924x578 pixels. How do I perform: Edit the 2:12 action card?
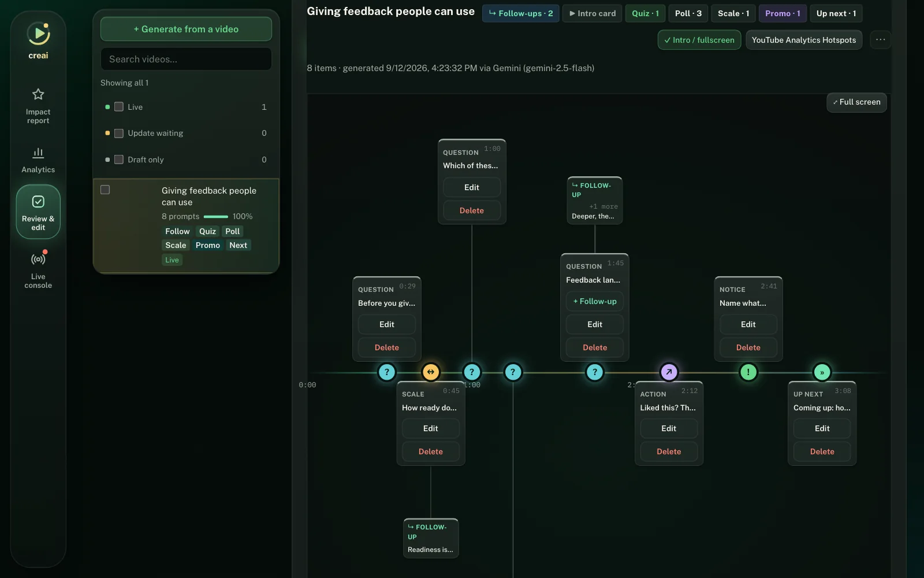(669, 428)
